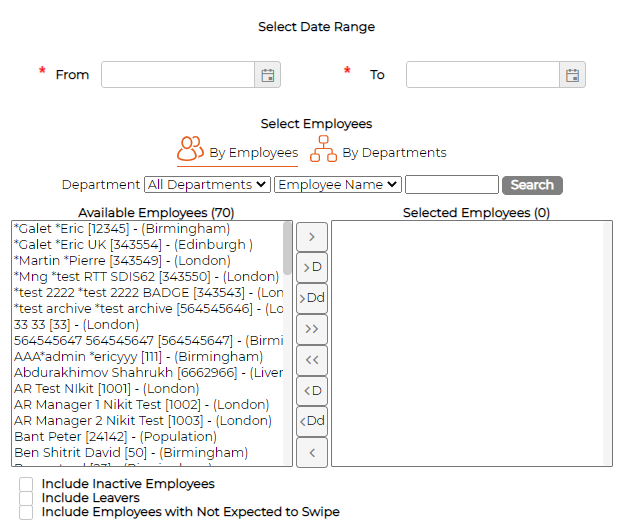
Task: Remove all employees with double left arrow
Action: pyautogui.click(x=312, y=359)
